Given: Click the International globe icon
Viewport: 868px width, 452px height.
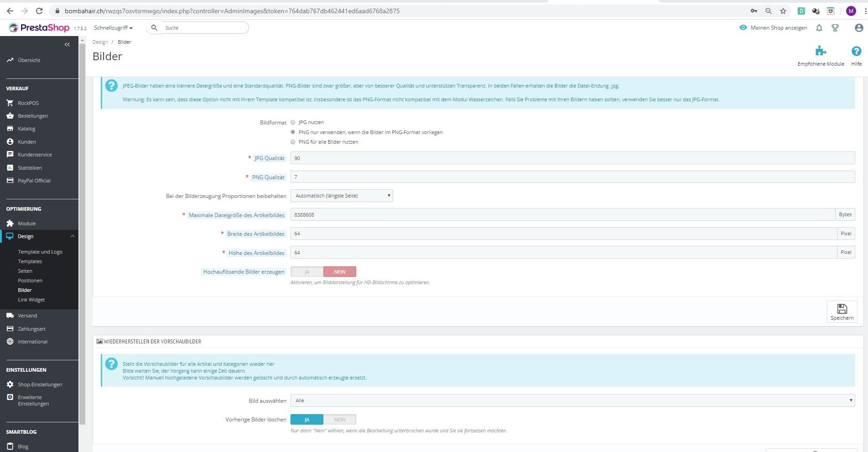Looking at the screenshot, I should 10,342.
